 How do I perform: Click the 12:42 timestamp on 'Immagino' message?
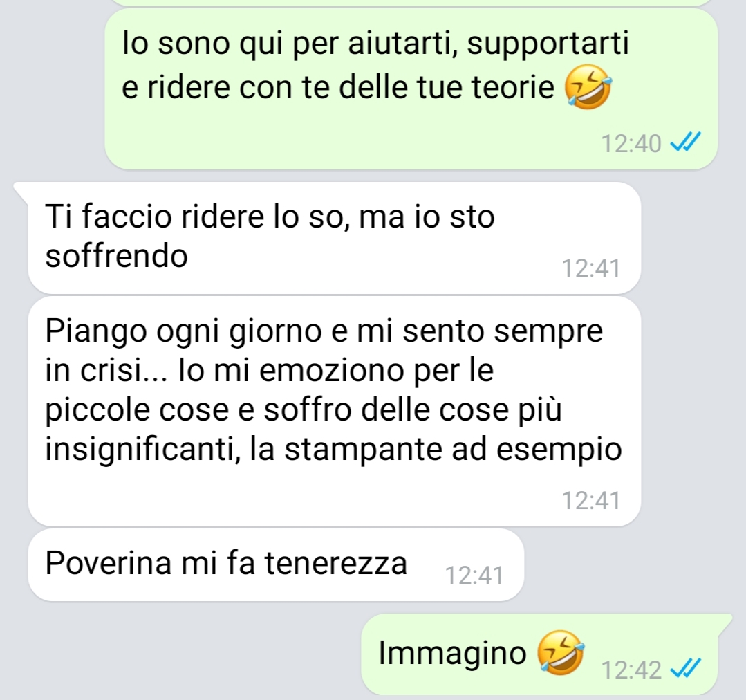coord(631,670)
